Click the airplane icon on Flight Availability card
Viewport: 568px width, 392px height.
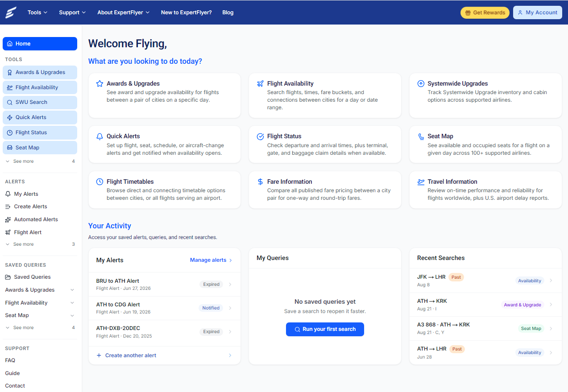260,83
